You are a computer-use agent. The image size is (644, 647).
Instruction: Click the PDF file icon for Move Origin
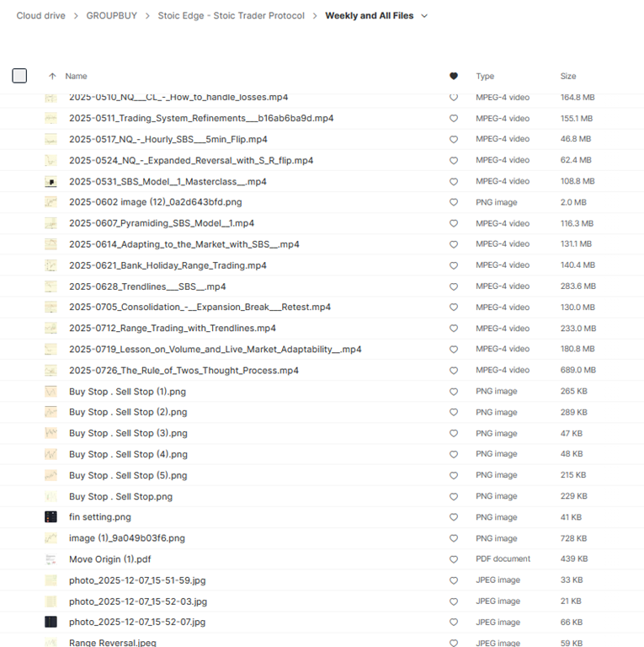(51, 559)
